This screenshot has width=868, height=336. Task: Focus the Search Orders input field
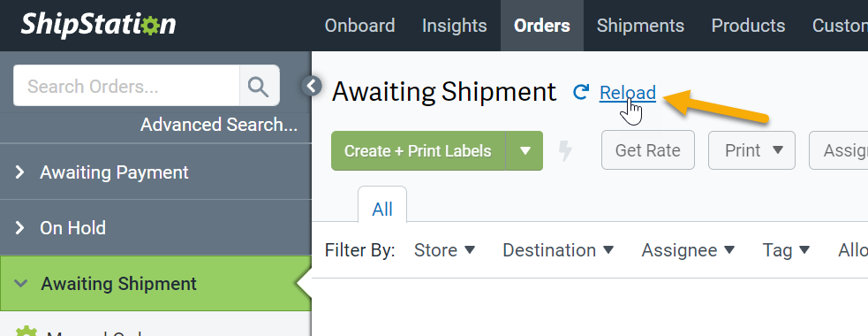pyautogui.click(x=127, y=86)
